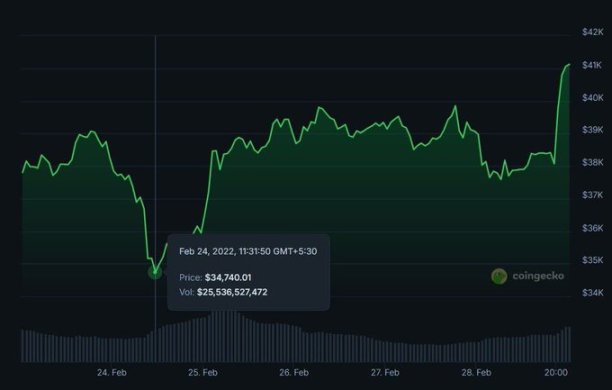Click the $40K price axis label

[x=592, y=97]
